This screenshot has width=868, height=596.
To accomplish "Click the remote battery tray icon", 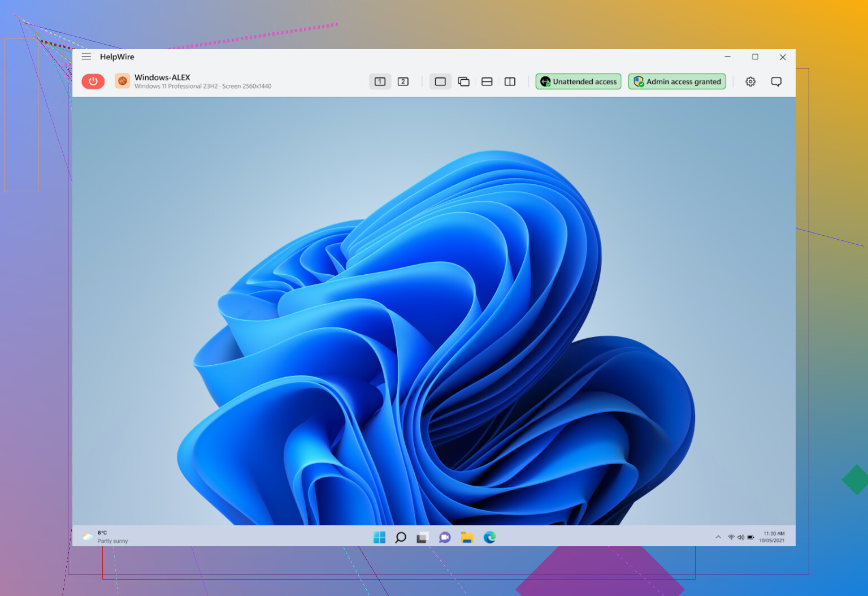I will (x=750, y=537).
